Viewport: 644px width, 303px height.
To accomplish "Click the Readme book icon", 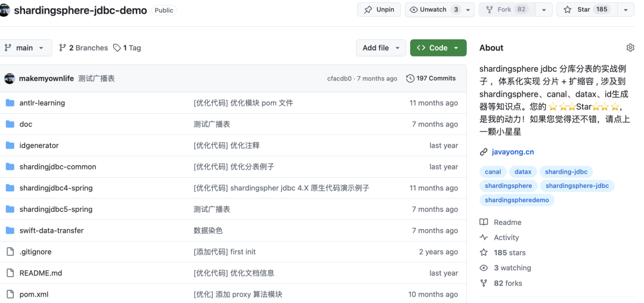I will pyautogui.click(x=484, y=222).
